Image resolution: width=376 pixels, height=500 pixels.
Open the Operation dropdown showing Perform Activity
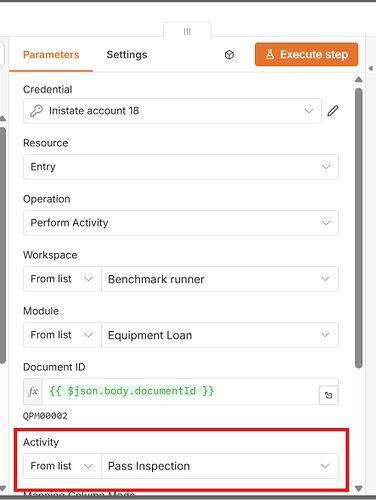point(181,223)
